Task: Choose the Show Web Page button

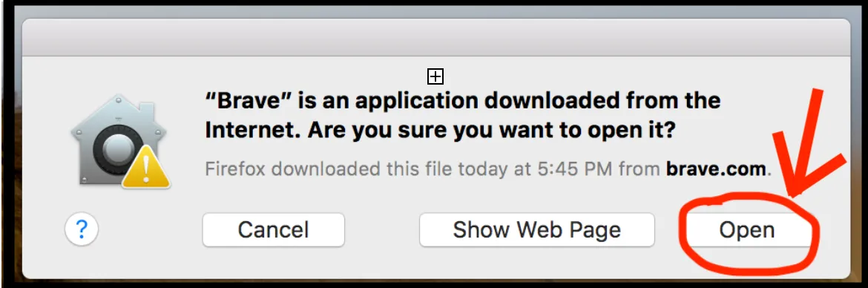Action: [x=537, y=230]
